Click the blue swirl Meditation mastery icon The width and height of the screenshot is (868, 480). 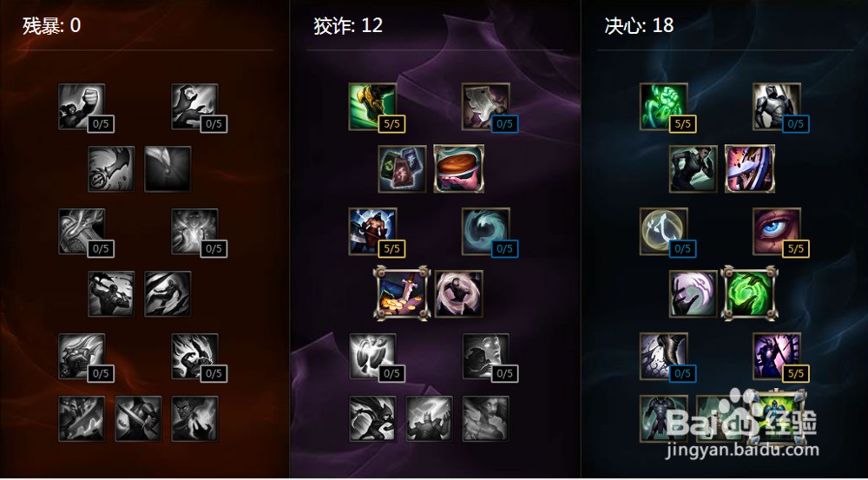(x=485, y=232)
